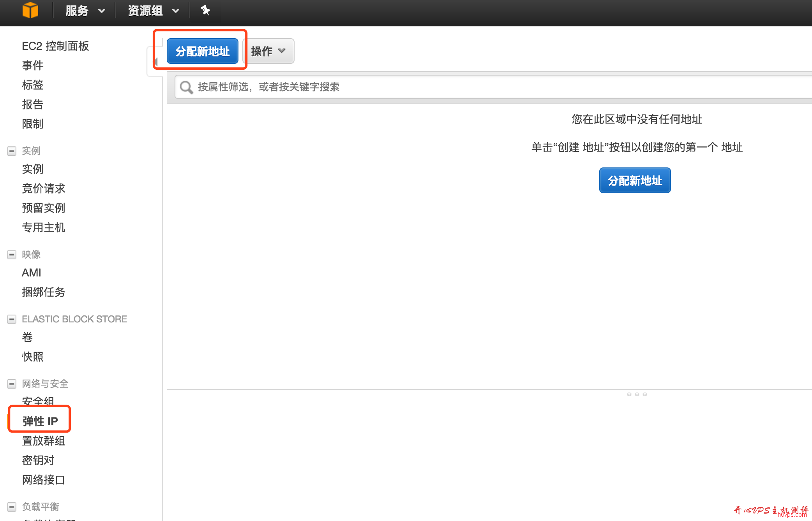Collapse the 网络与安全 section
The width and height of the screenshot is (812, 521).
(x=11, y=384)
